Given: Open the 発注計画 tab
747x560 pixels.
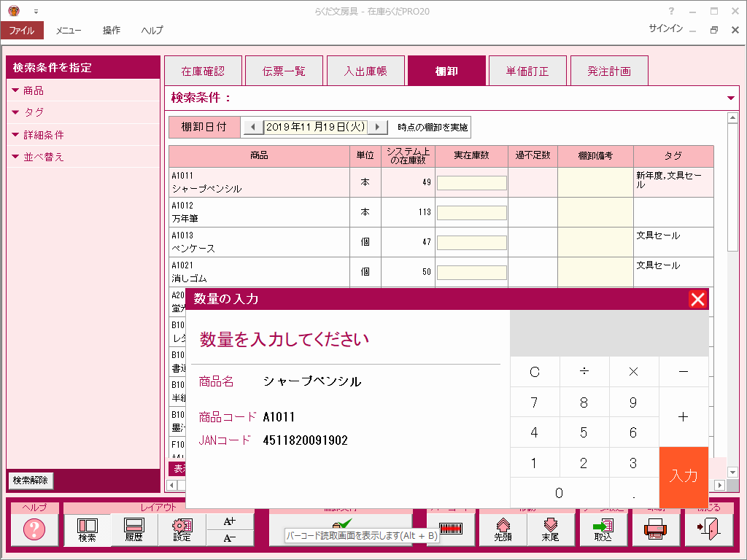Looking at the screenshot, I should coord(609,71).
